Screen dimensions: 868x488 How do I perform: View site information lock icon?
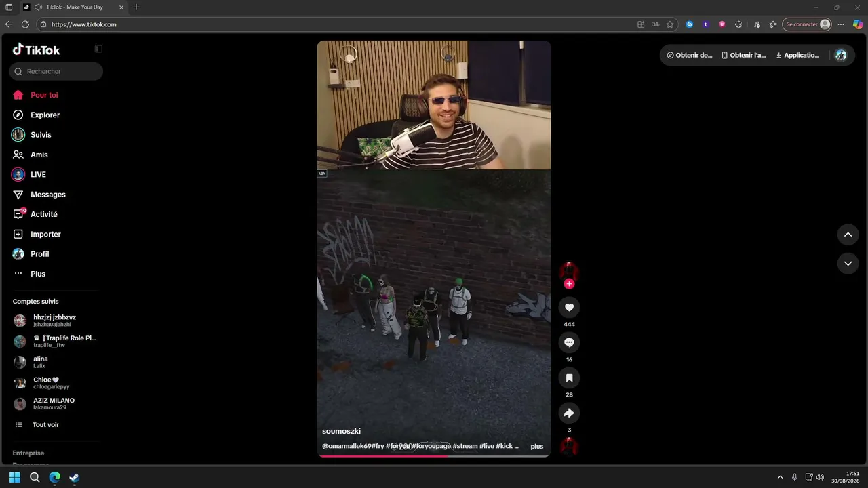tap(43, 24)
